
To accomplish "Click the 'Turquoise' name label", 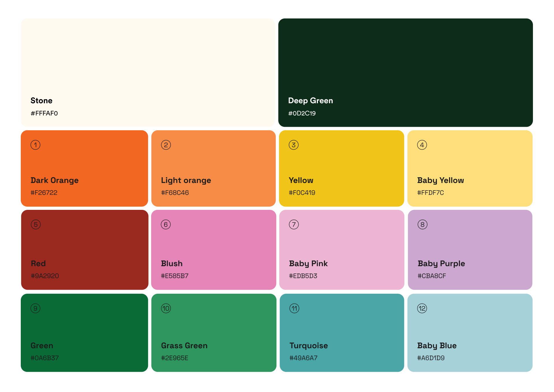I will [x=309, y=346].
